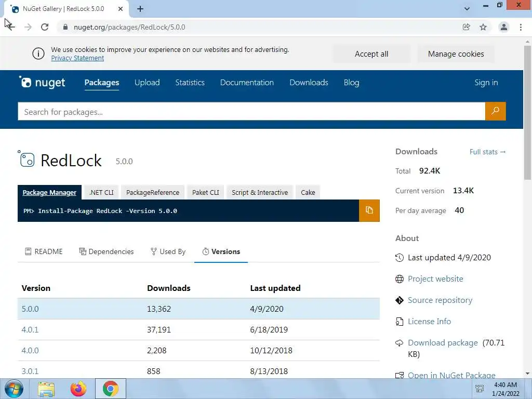Open Chrome three-dot menu
This screenshot has height=399, width=532.
(x=521, y=27)
